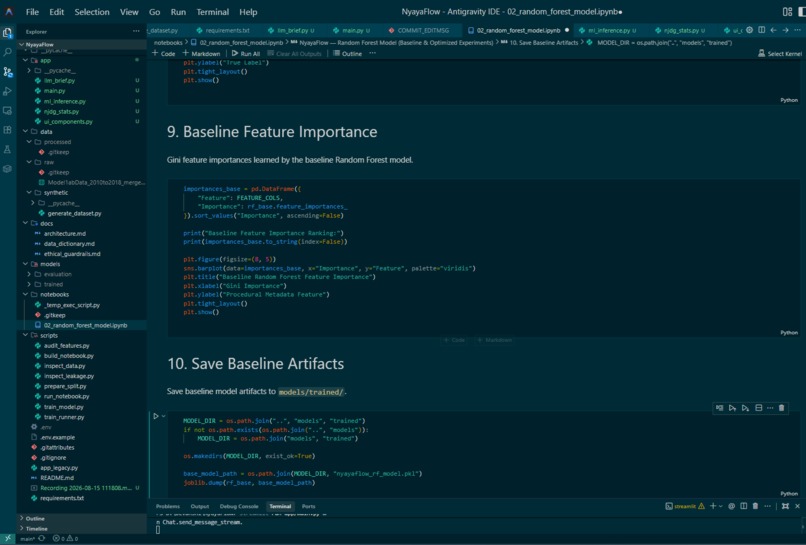This screenshot has width=806, height=545.
Task: Click the Run All button
Action: pos(246,53)
